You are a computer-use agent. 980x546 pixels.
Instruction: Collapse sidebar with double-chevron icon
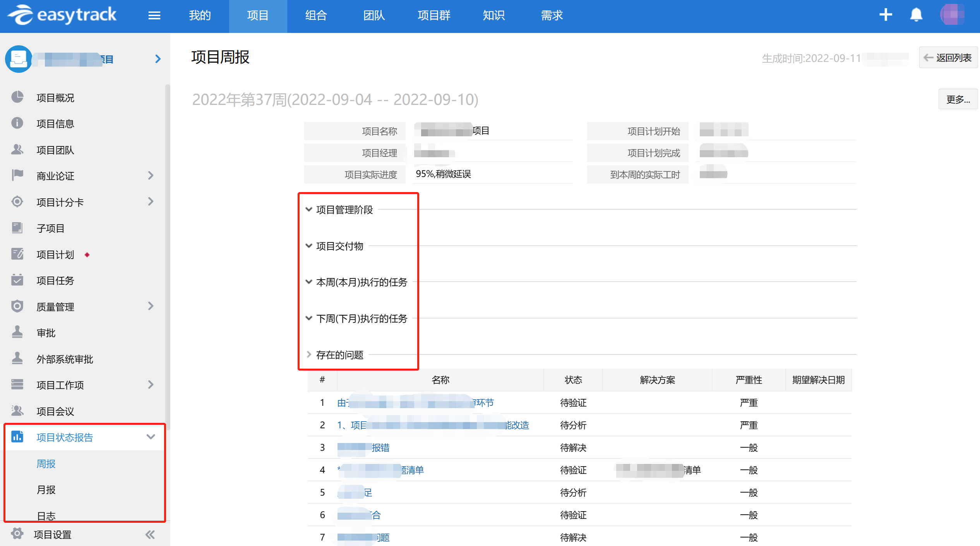[x=150, y=535]
